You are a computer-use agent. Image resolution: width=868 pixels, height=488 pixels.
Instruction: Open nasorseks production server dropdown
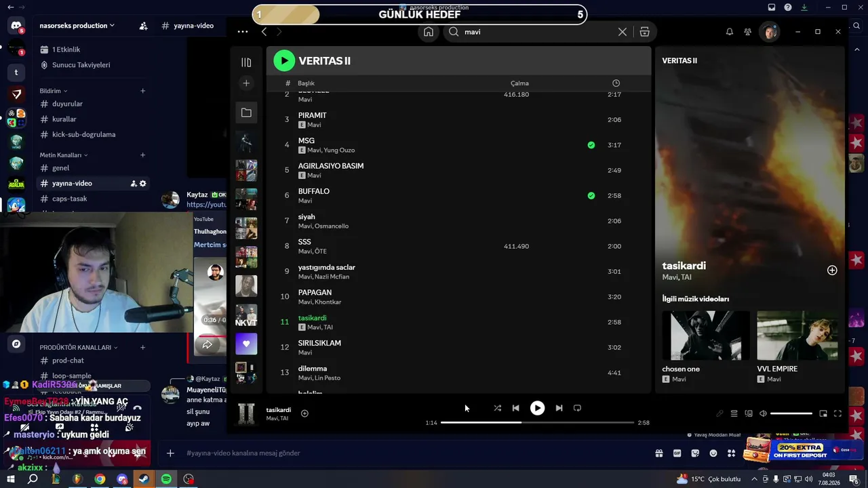77,26
